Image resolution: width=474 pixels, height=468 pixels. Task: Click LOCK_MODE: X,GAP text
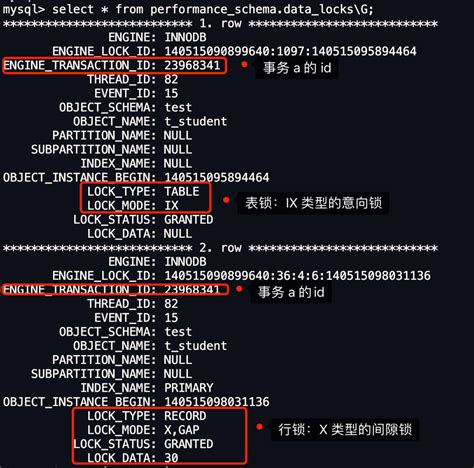click(143, 430)
